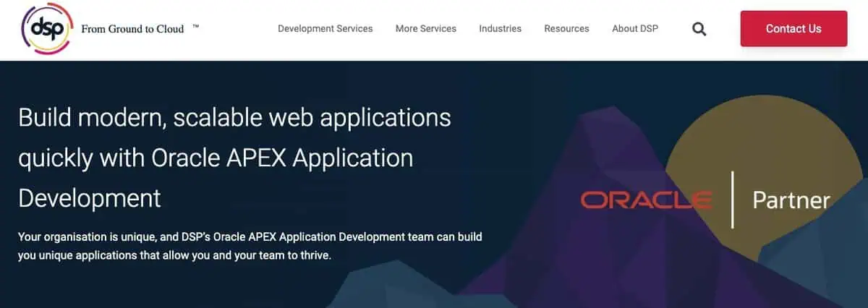The height and width of the screenshot is (308, 868).
Task: Click the Oracle Partner badge
Action: tap(705, 200)
